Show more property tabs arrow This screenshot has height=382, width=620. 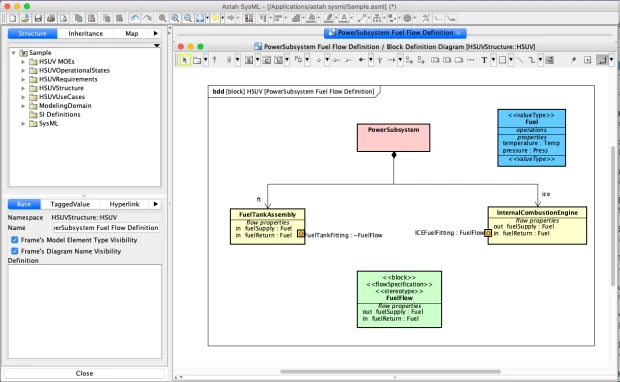tap(156, 204)
